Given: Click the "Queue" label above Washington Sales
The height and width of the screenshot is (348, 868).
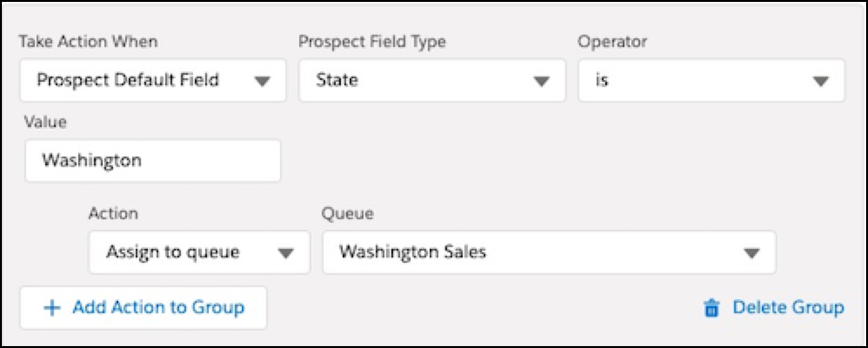Looking at the screenshot, I should [347, 213].
